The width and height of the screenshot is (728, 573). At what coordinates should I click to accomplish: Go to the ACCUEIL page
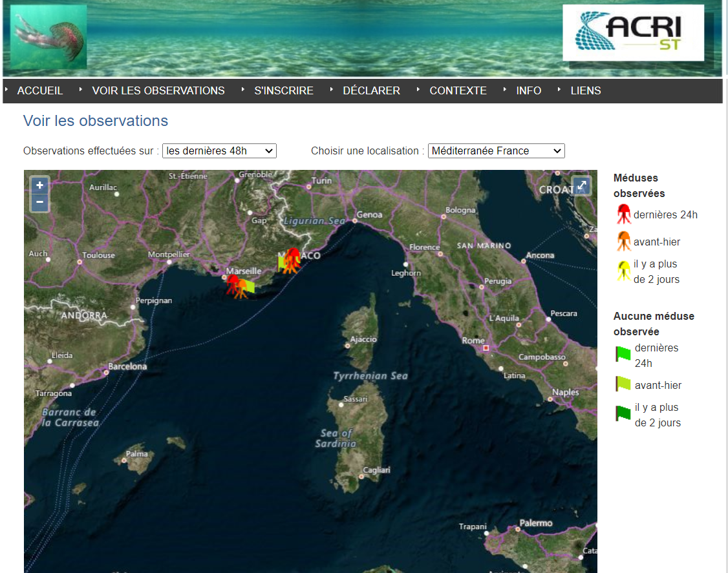40,90
